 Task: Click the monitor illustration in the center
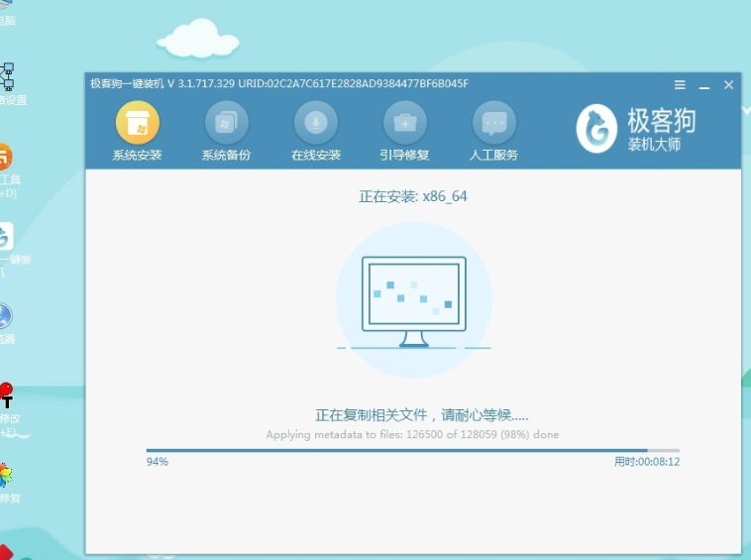click(x=413, y=300)
